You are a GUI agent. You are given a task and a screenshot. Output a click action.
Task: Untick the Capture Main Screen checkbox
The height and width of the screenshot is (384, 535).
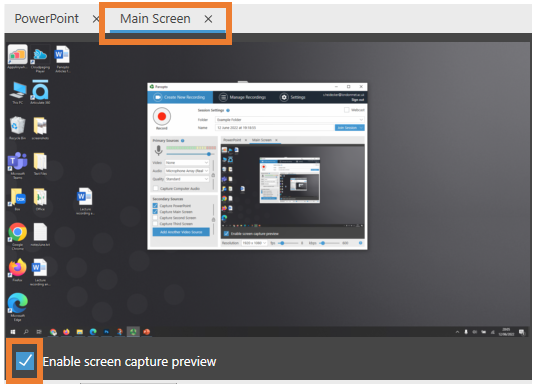[155, 212]
